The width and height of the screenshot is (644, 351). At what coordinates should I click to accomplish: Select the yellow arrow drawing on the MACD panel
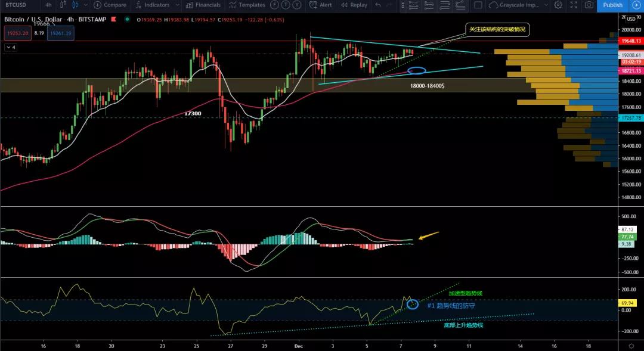(x=428, y=237)
